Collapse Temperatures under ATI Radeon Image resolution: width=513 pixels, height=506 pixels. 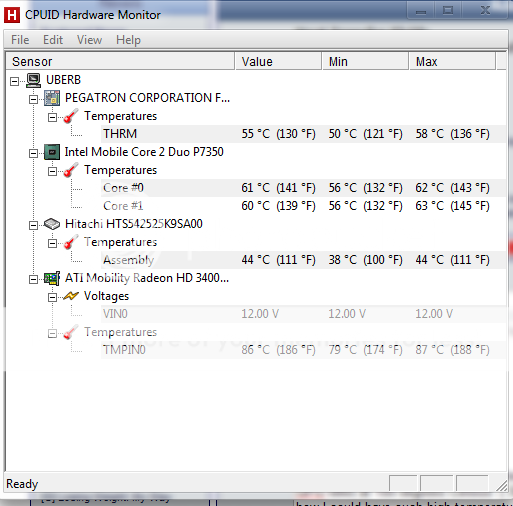click(52, 333)
